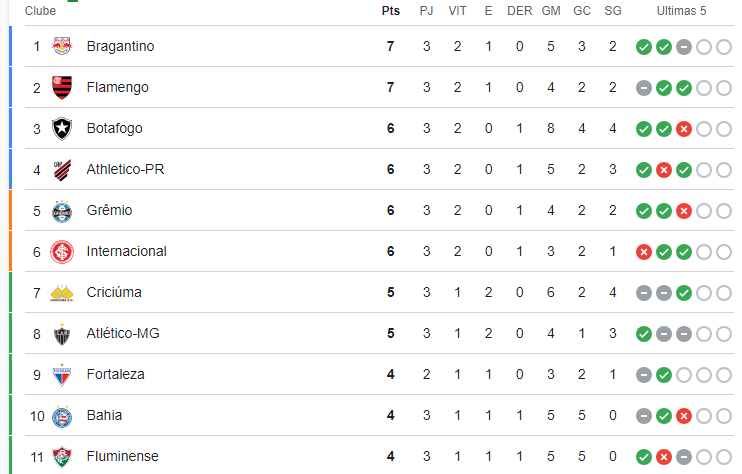Click the Bragantino club crest

click(62, 46)
